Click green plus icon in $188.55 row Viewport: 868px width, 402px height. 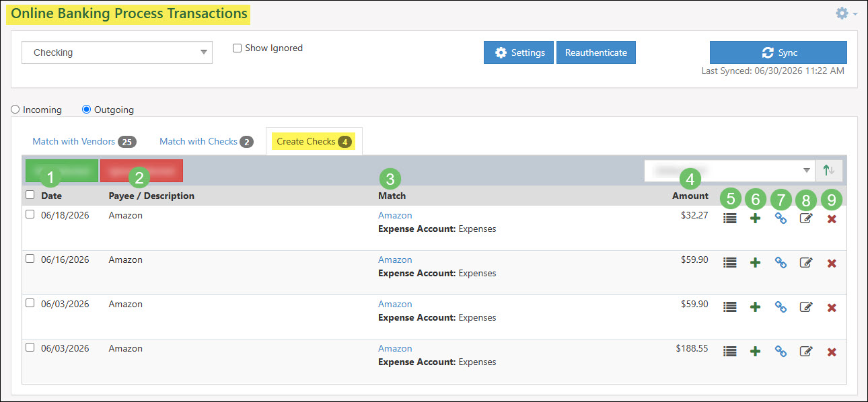click(755, 351)
